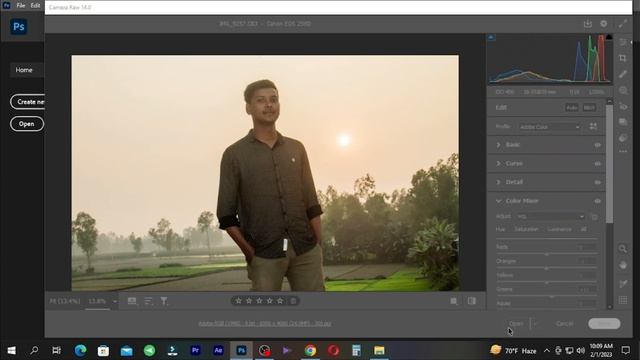The image size is (640, 360).
Task: Open the three-dot more settings icon
Action: [x=622, y=151]
